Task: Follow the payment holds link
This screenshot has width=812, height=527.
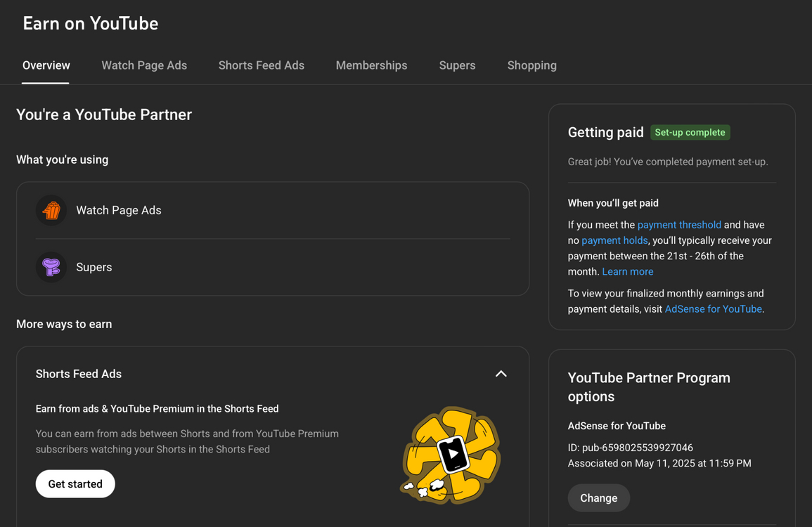Action: click(614, 240)
